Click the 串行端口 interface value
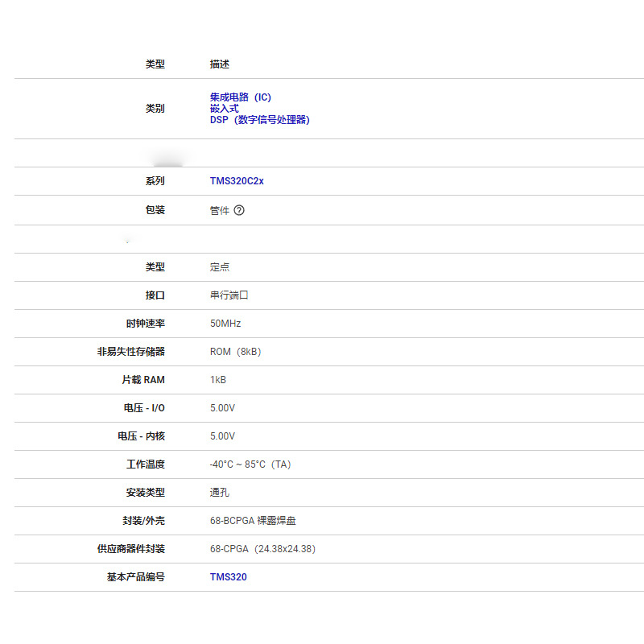Image resolution: width=644 pixels, height=644 pixels. pos(229,295)
